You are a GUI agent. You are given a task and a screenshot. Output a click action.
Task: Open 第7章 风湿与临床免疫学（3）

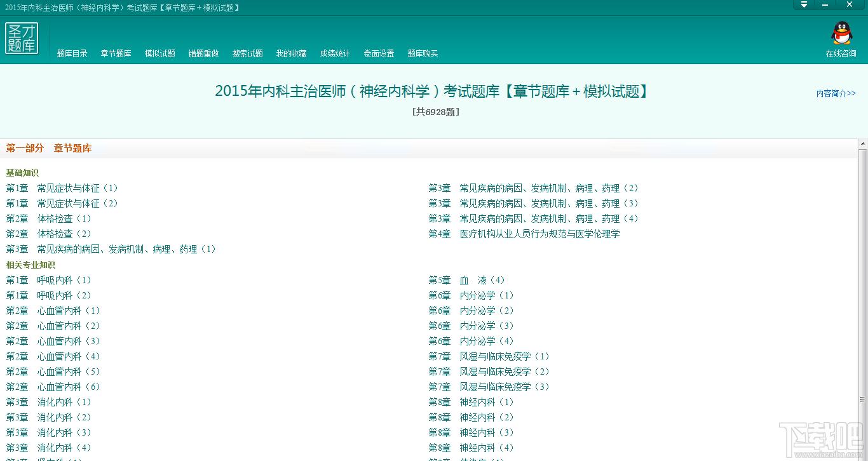click(x=489, y=387)
